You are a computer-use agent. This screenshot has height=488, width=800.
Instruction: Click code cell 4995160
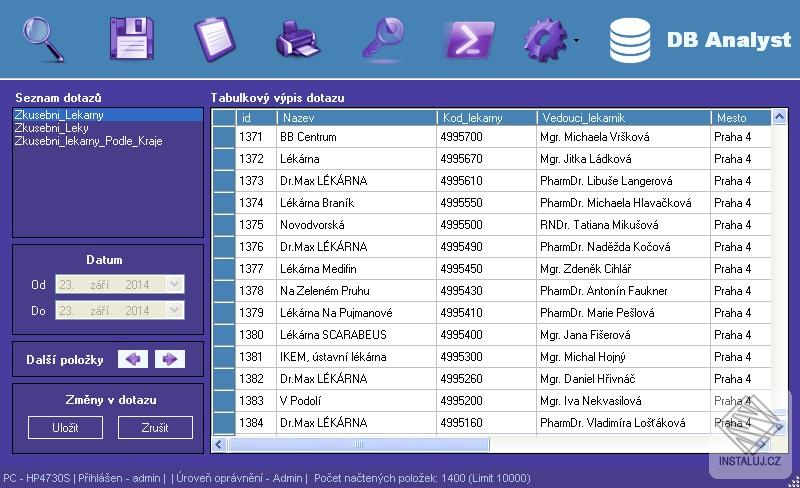[487, 423]
